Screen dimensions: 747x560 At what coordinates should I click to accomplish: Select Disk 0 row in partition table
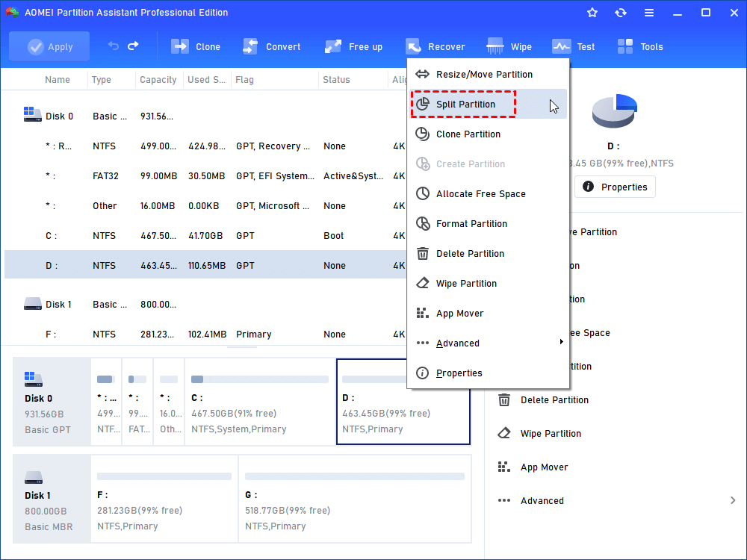[205, 116]
